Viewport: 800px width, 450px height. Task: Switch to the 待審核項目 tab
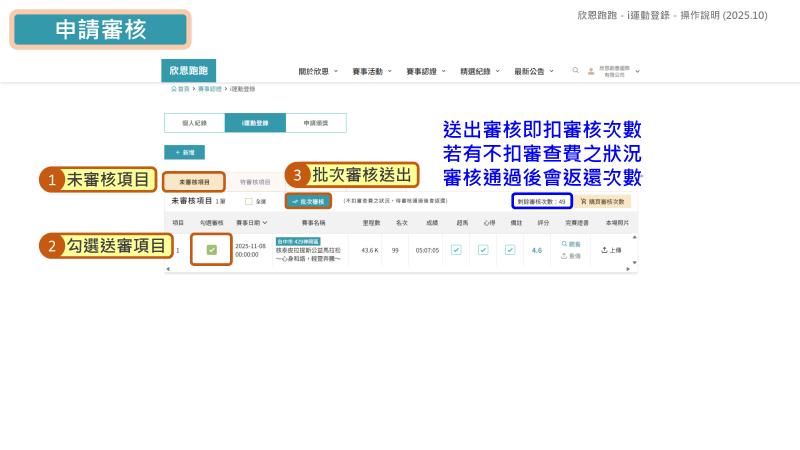point(255,182)
